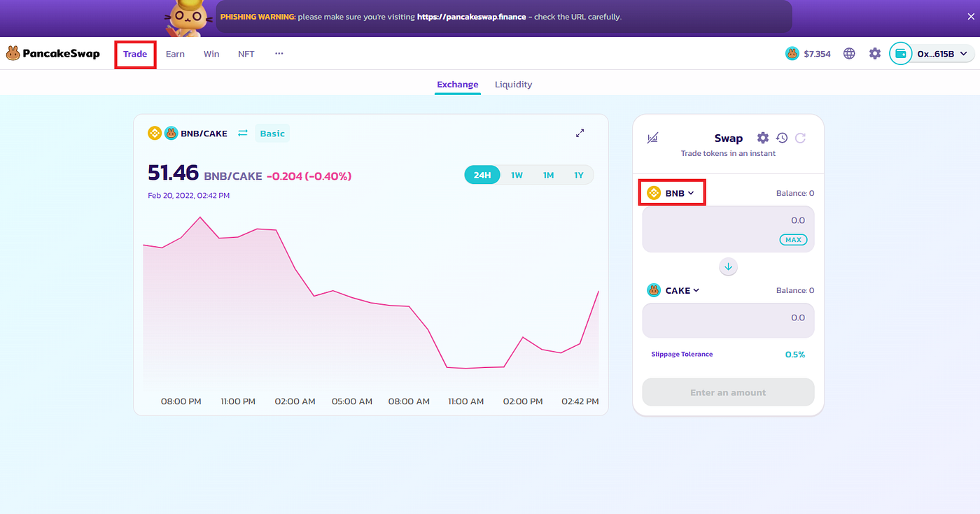Expand the 0x...615B wallet dropdown
980x514 pixels.
[x=942, y=54]
